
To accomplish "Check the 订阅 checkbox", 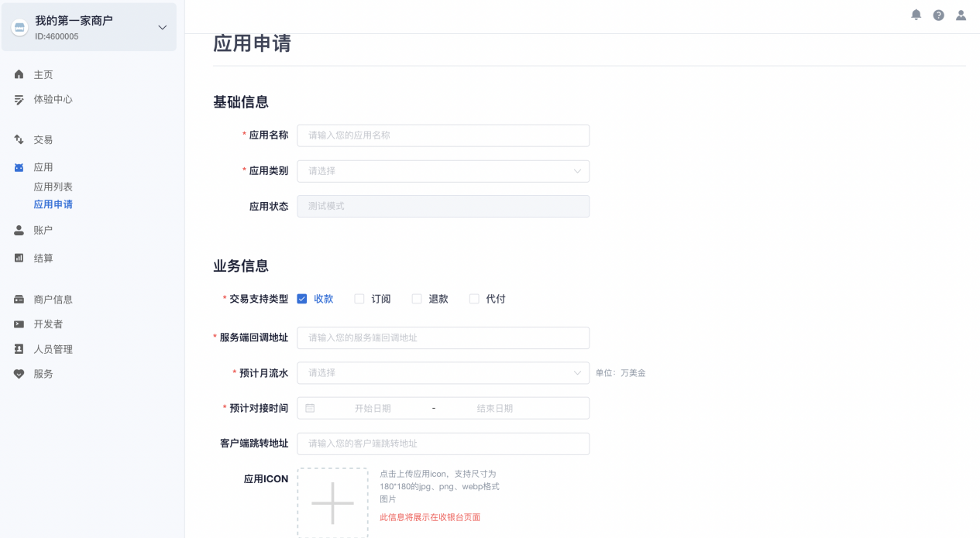I will (359, 299).
